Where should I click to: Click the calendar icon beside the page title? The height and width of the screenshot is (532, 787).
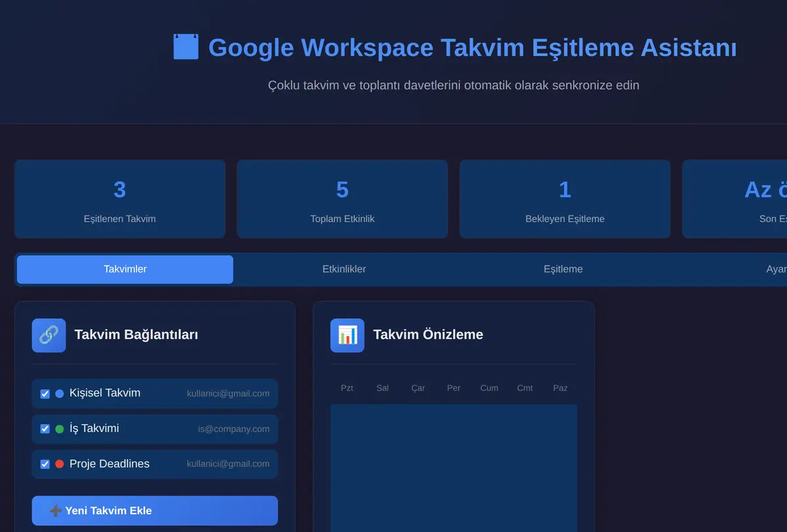pyautogui.click(x=186, y=47)
